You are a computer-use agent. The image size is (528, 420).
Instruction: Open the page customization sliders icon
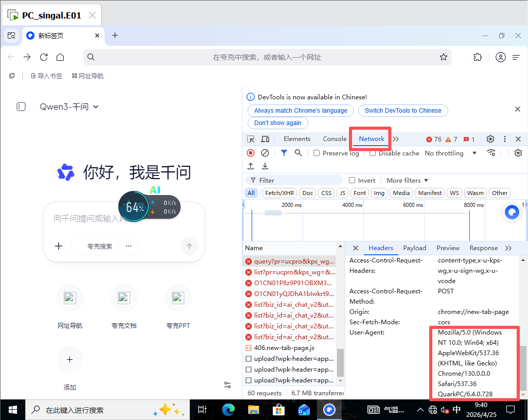227,385
